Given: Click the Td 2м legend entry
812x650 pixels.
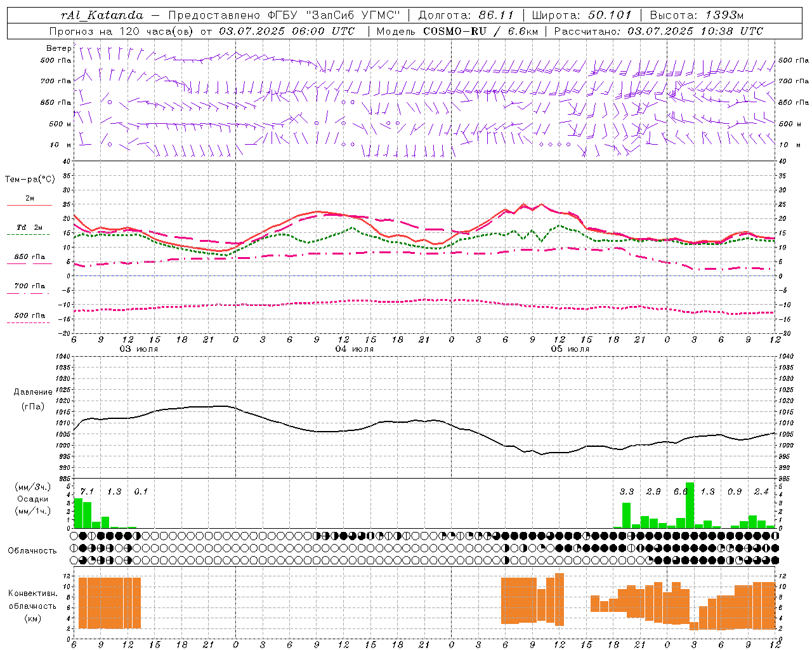Looking at the screenshot, I should 30,227.
